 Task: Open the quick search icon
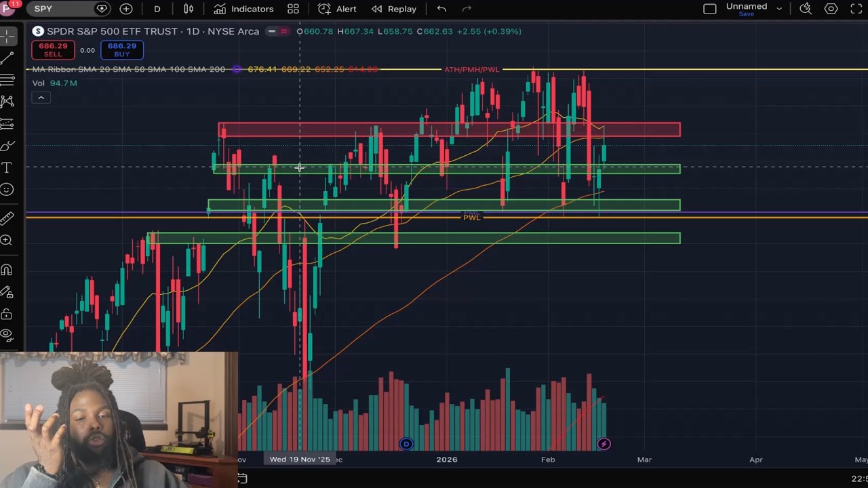coord(806,9)
